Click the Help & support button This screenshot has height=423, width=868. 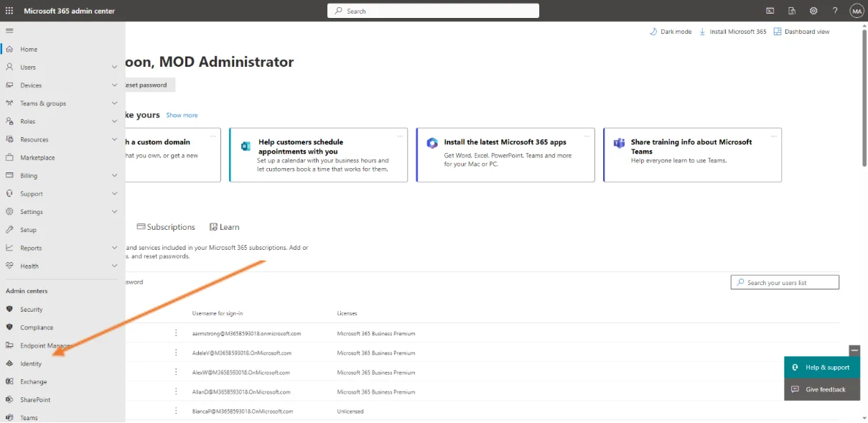pyautogui.click(x=821, y=368)
